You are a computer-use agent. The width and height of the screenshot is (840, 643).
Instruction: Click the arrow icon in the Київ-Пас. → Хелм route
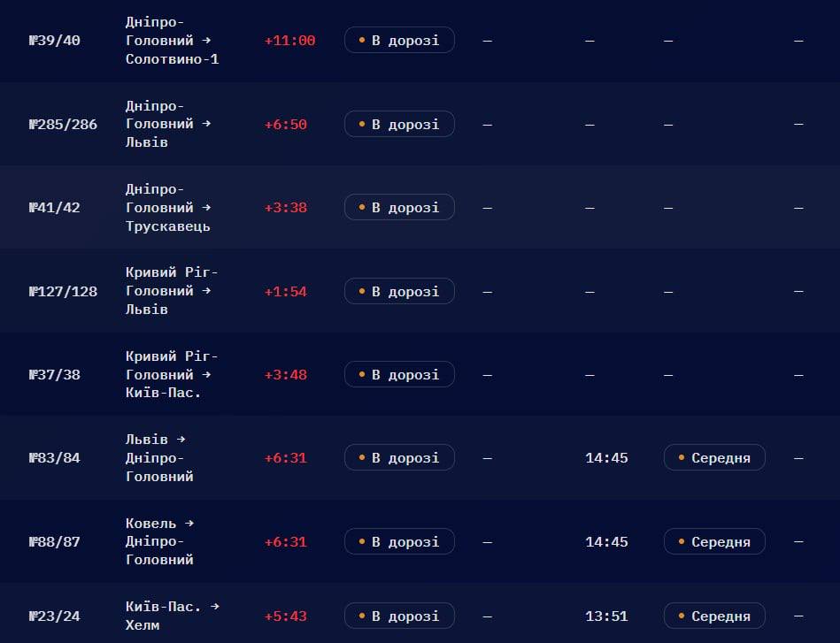(x=215, y=606)
